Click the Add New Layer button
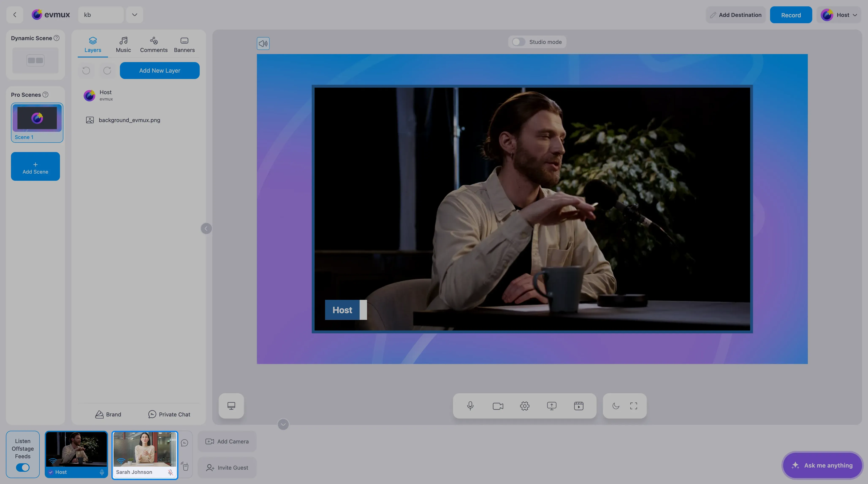Image resolution: width=868 pixels, height=484 pixels. click(x=160, y=71)
